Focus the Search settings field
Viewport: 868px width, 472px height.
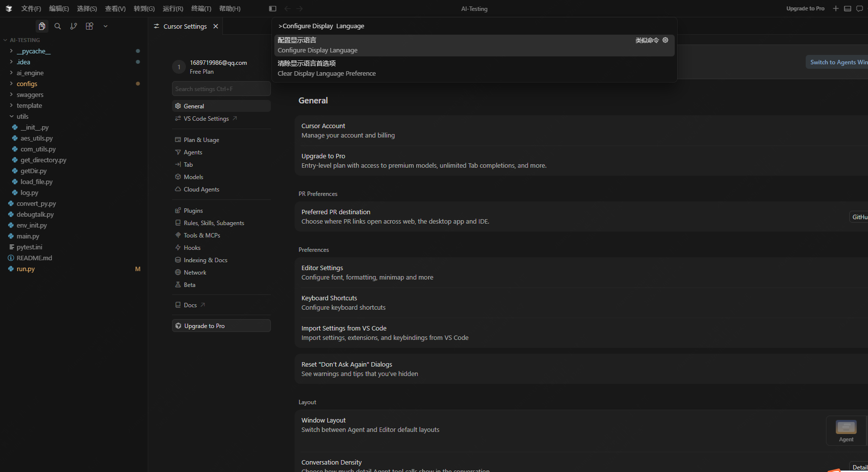(221, 89)
